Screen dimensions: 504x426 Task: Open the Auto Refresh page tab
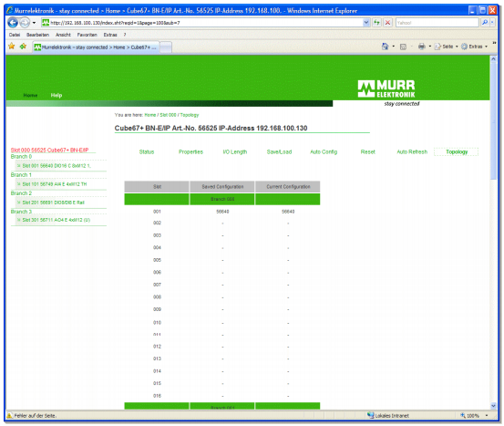[x=412, y=151]
